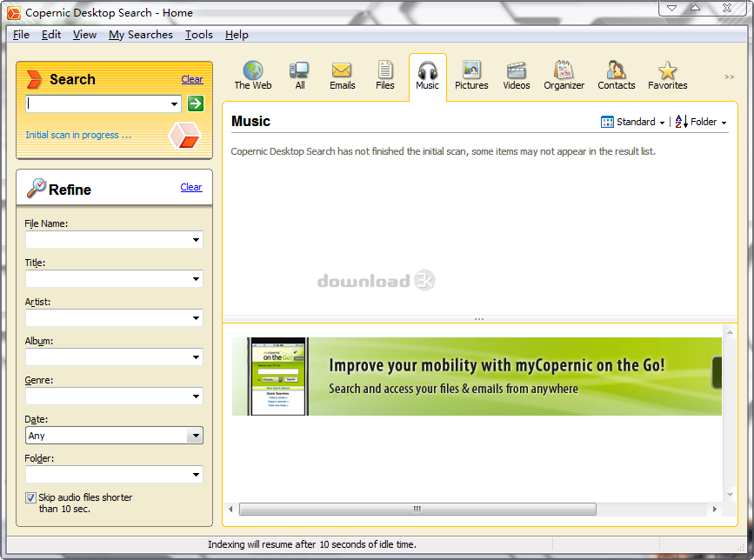Expand the File Name dropdown
The height and width of the screenshot is (560, 754).
pos(196,240)
